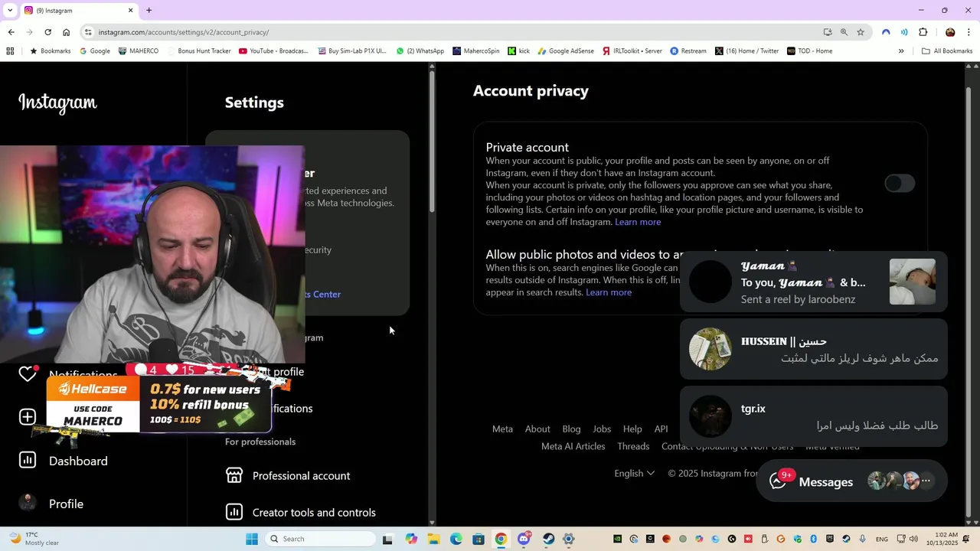980x551 pixels.
Task: Expand the hidden bookmarks chevron
Action: click(901, 51)
